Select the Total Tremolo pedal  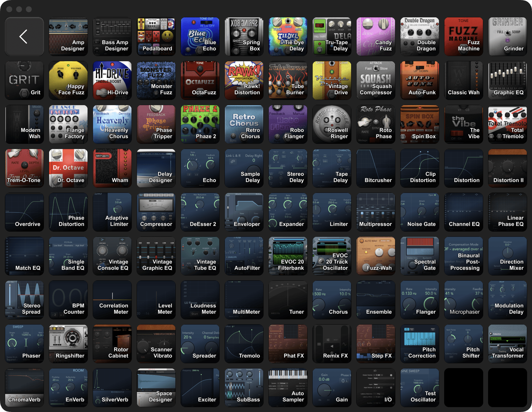pos(508,124)
